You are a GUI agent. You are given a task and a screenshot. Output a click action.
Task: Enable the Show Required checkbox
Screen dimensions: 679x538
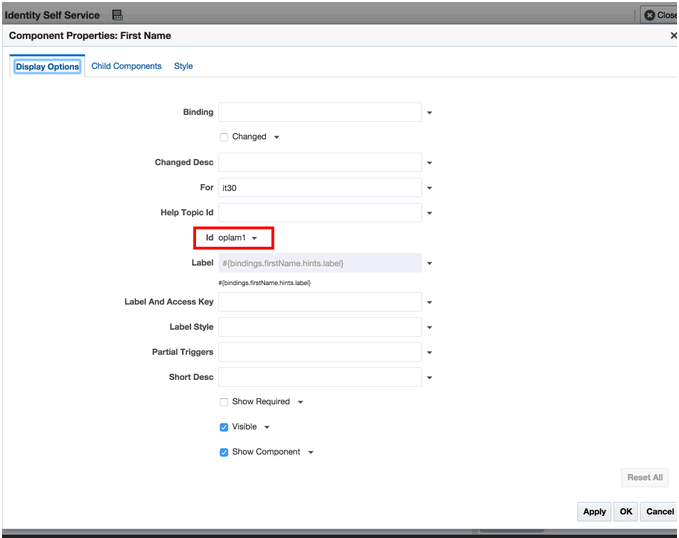click(224, 402)
